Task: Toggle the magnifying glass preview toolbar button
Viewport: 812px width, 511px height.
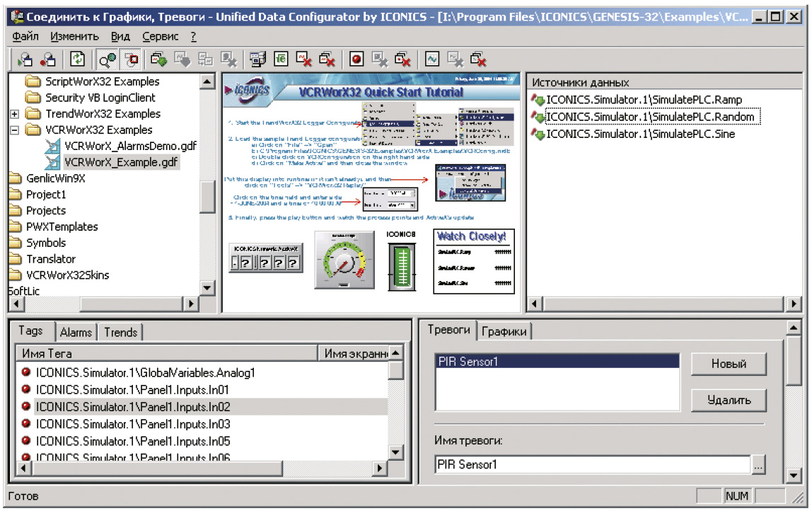Action: click(108, 59)
